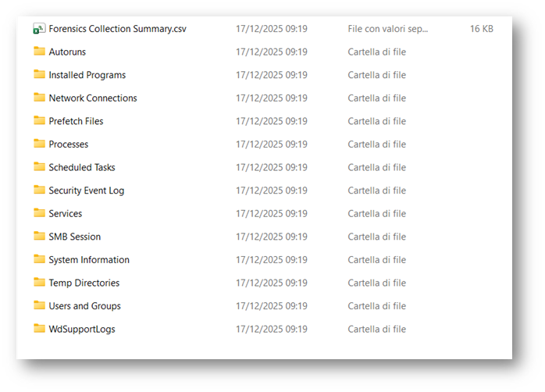Select the System Information folder name
This screenshot has width=545, height=392.
(89, 260)
